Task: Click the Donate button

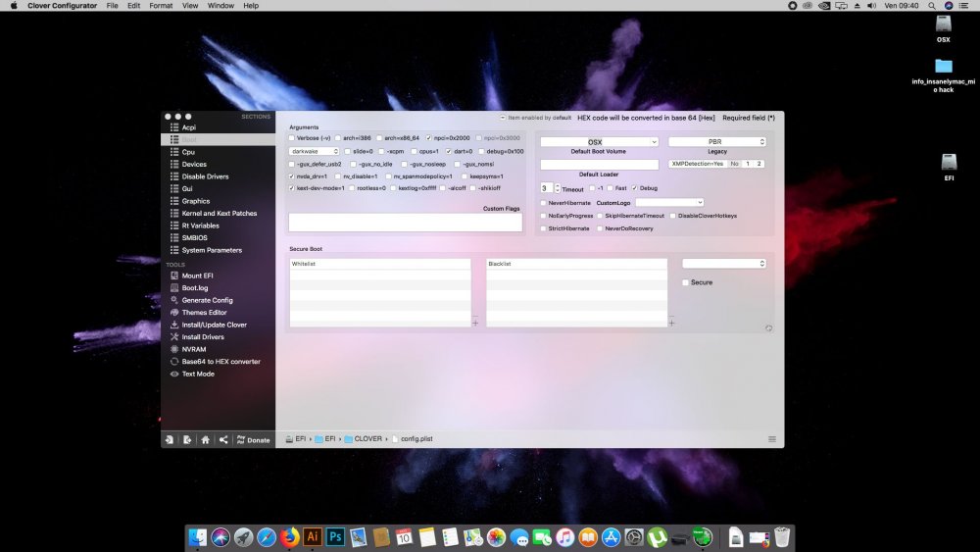Action: coord(254,440)
